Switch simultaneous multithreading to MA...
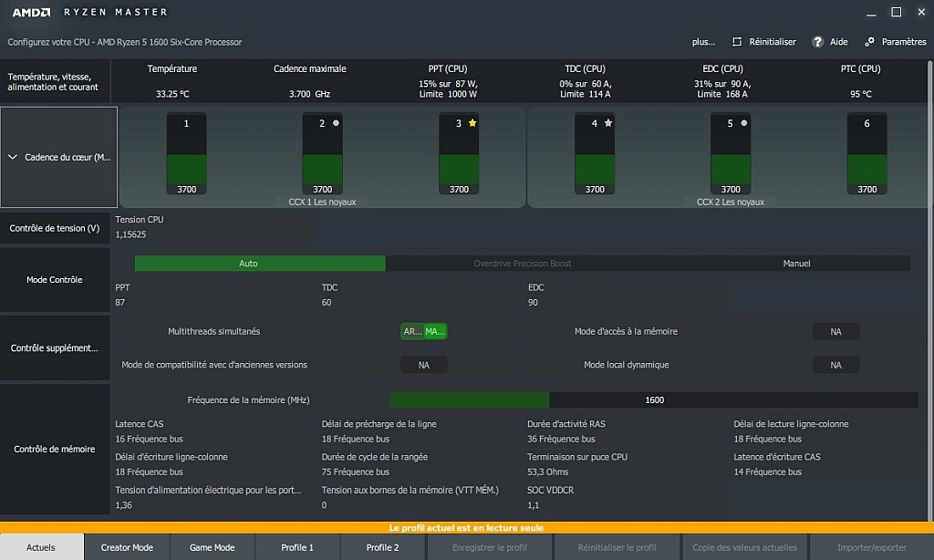Screen dimensions: 934x560 click(x=435, y=331)
